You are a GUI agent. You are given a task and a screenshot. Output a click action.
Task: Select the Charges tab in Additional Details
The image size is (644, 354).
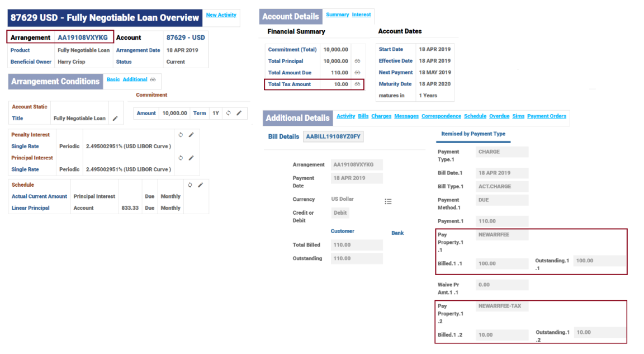point(381,116)
